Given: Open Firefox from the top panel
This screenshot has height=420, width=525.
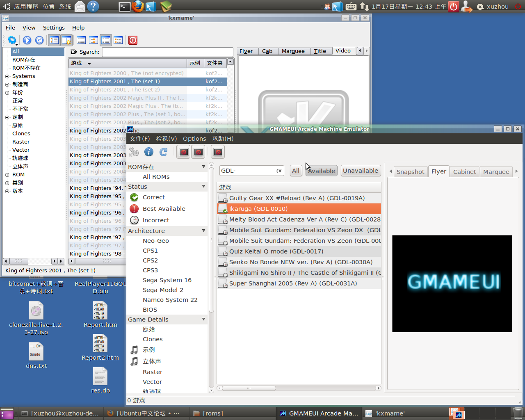Looking at the screenshot, I should tap(138, 6).
